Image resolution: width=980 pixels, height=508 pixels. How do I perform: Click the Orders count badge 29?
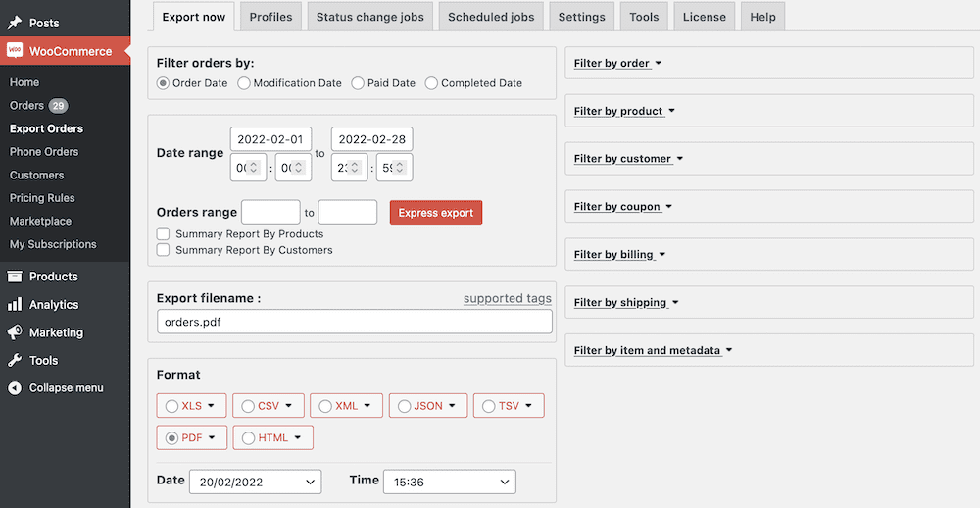coord(58,106)
